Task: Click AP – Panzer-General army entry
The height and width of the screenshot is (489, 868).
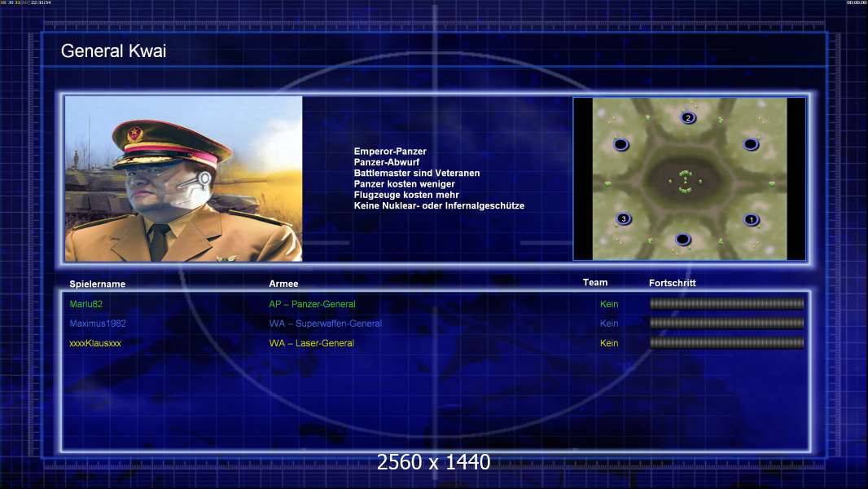Action: point(312,304)
